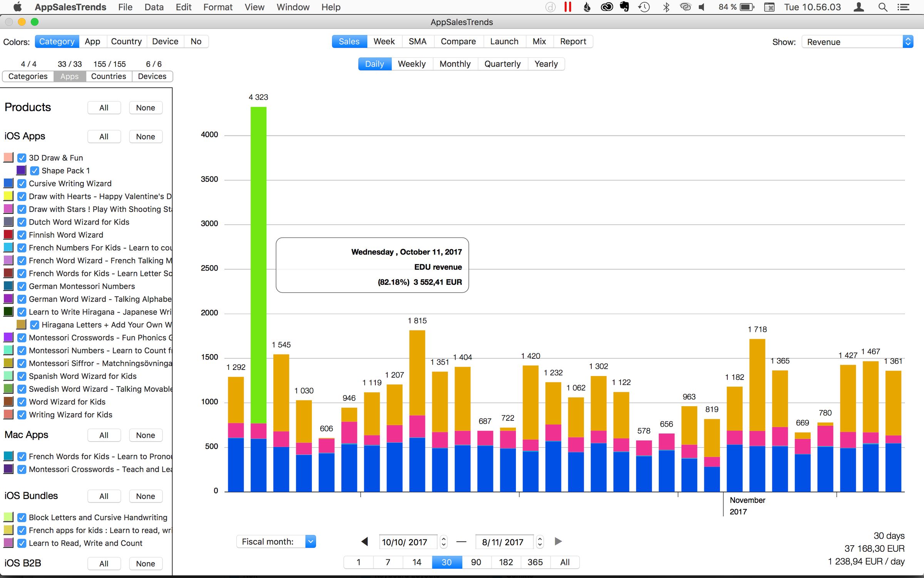Click the Bluetooth status icon
Viewport: 924px width, 578px height.
(x=666, y=7)
